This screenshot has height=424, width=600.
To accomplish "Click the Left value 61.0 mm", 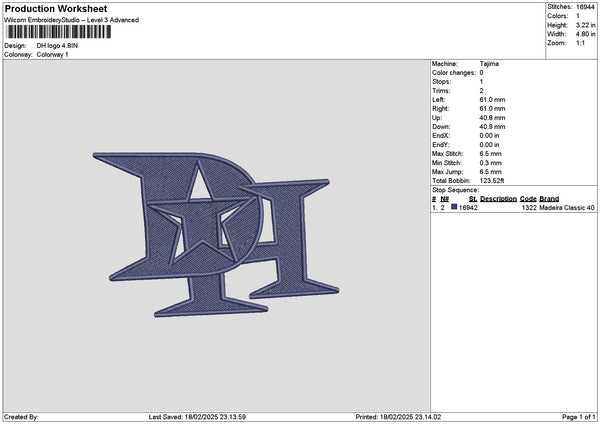I will 492,99.
